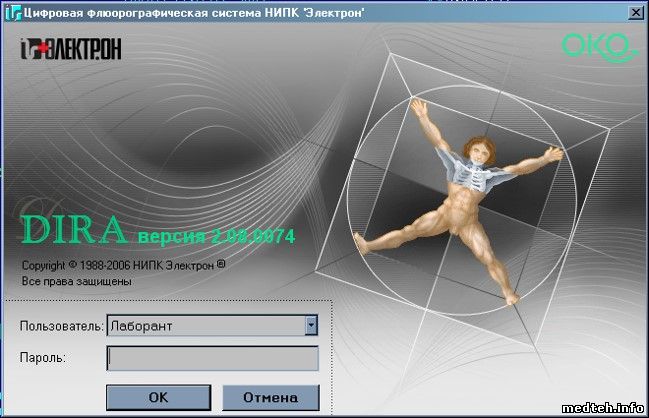Close the login window with the X button
Viewport: 649px width, 418px height.
click(635, 11)
